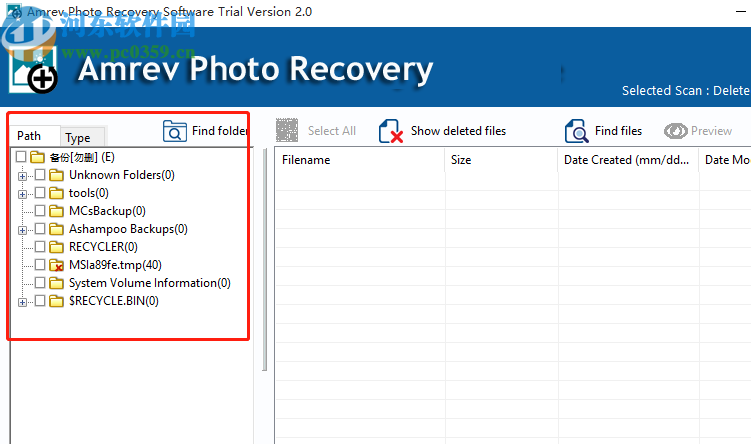This screenshot has width=751, height=444.
Task: Check the System Volume Information(0) checkbox
Action: click(40, 282)
